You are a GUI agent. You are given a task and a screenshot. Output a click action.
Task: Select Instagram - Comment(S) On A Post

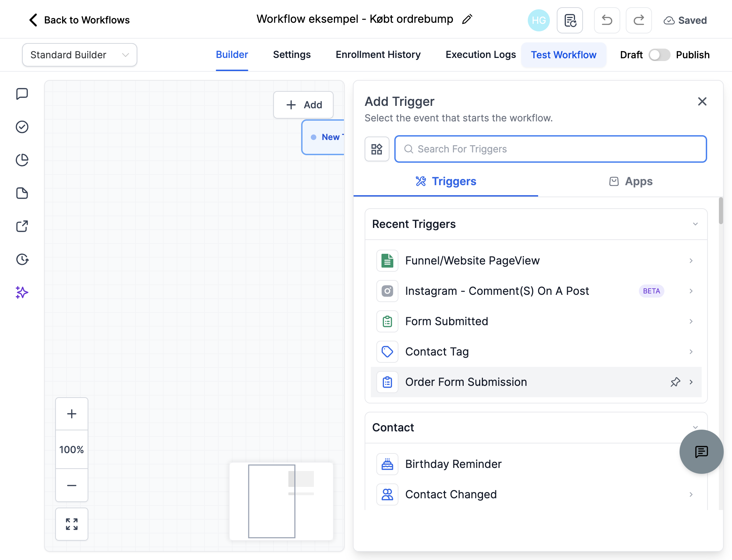coord(536,291)
